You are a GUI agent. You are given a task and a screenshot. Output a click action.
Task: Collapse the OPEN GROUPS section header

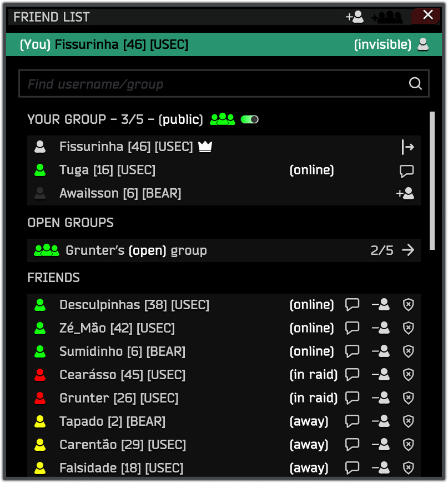[71, 223]
